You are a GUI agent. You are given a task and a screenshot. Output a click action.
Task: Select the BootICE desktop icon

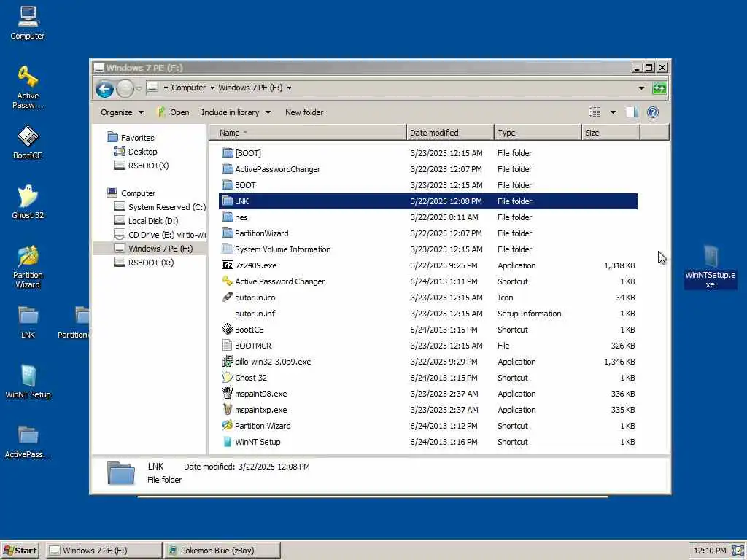coord(28,142)
